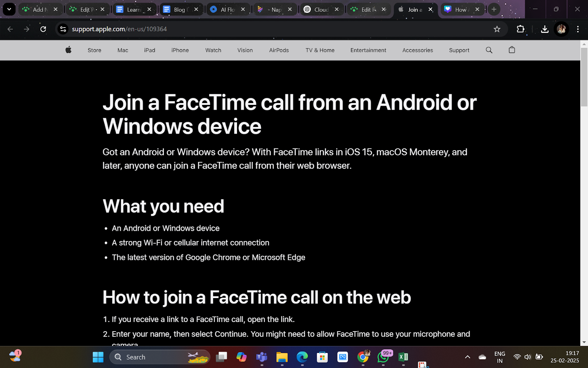588x368 pixels.
Task: Open File Explorer from taskbar
Action: click(282, 357)
